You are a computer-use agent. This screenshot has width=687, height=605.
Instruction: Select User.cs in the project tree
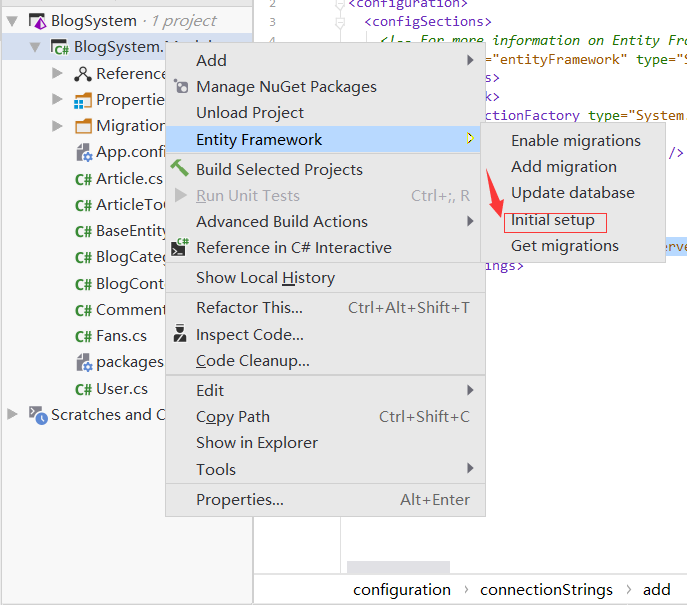tap(122, 389)
